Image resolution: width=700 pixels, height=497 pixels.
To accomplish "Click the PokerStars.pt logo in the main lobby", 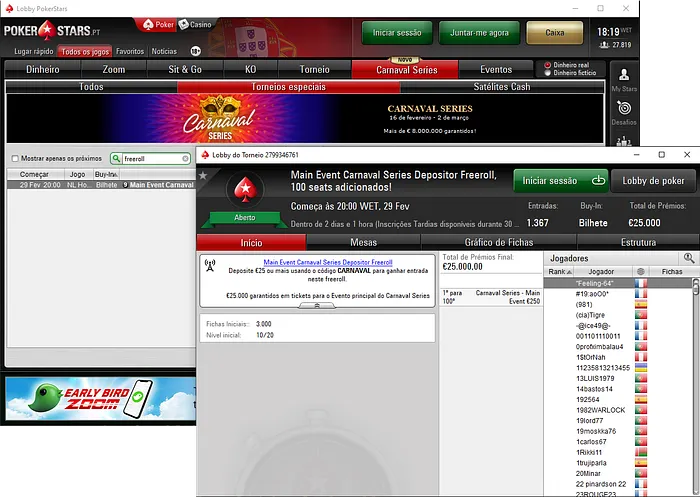I will coord(52,31).
